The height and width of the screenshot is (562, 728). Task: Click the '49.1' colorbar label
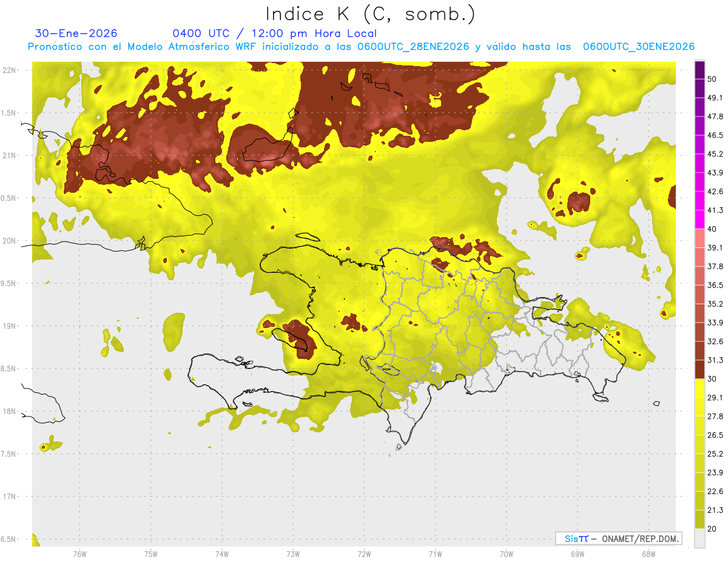point(715,98)
